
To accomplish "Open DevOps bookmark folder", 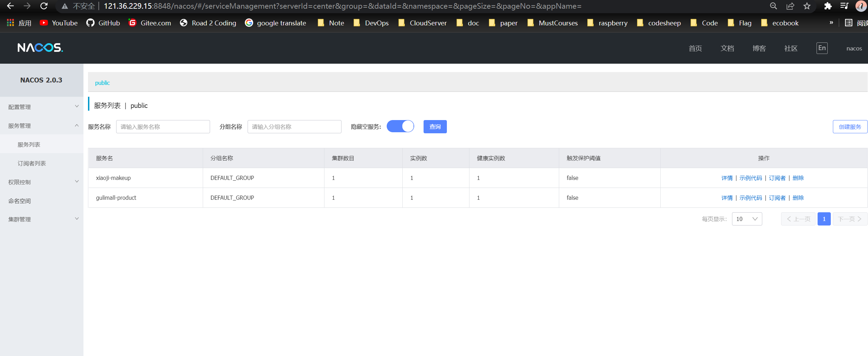I will (371, 23).
